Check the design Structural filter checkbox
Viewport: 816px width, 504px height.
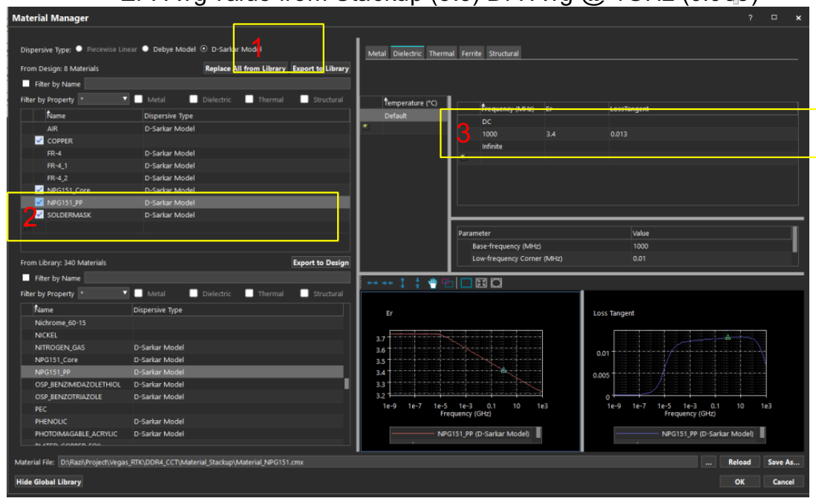(304, 99)
